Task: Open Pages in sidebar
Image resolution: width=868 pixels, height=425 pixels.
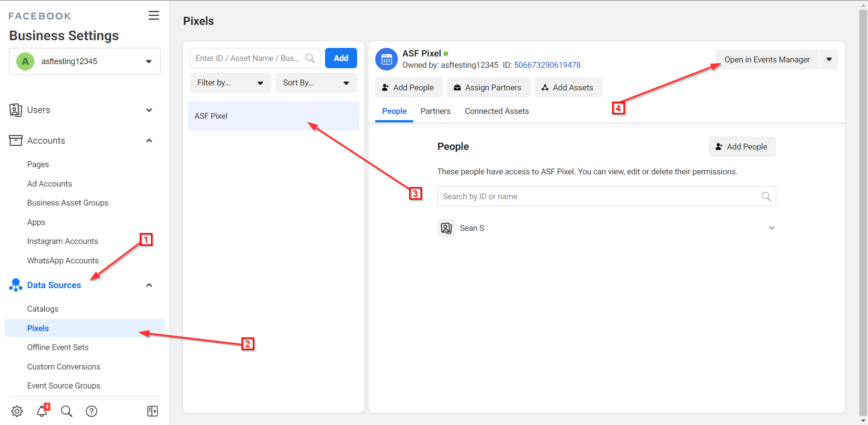Action: (38, 164)
